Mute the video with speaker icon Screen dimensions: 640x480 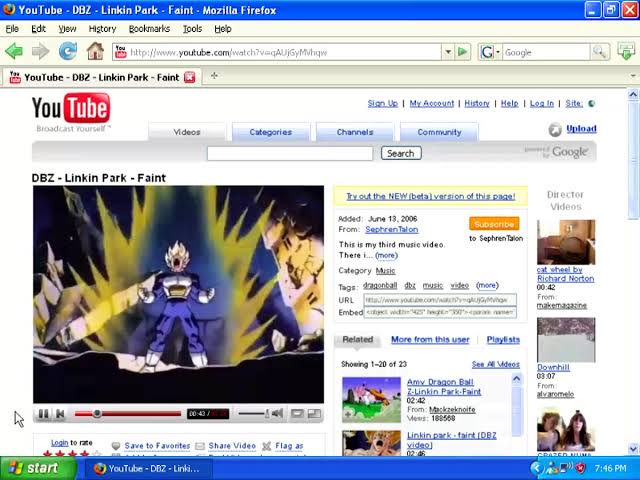pyautogui.click(x=278, y=413)
